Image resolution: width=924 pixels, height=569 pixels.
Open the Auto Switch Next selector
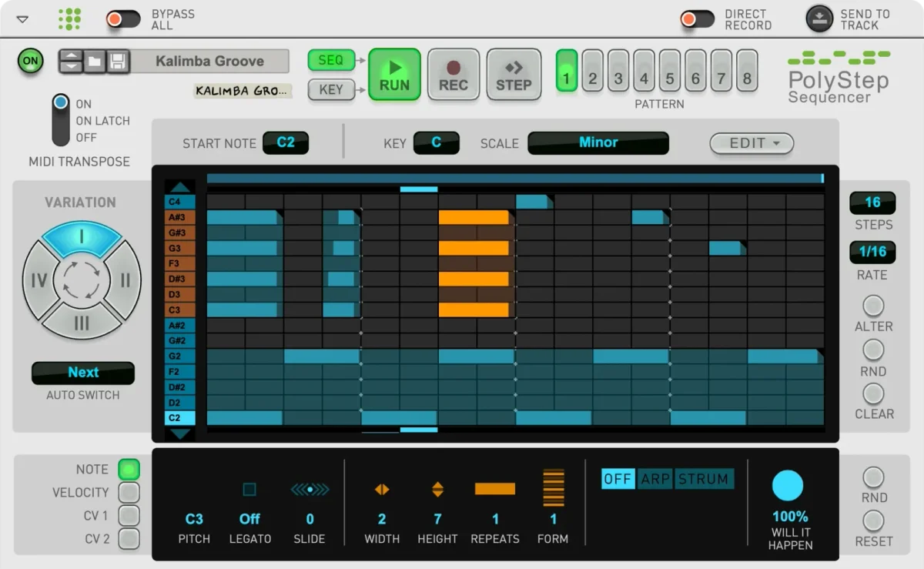tap(83, 373)
